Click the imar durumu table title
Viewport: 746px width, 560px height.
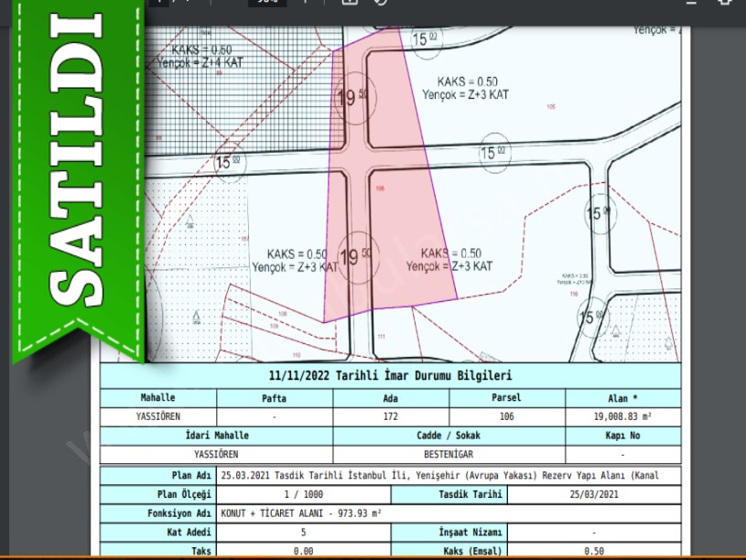point(390,376)
